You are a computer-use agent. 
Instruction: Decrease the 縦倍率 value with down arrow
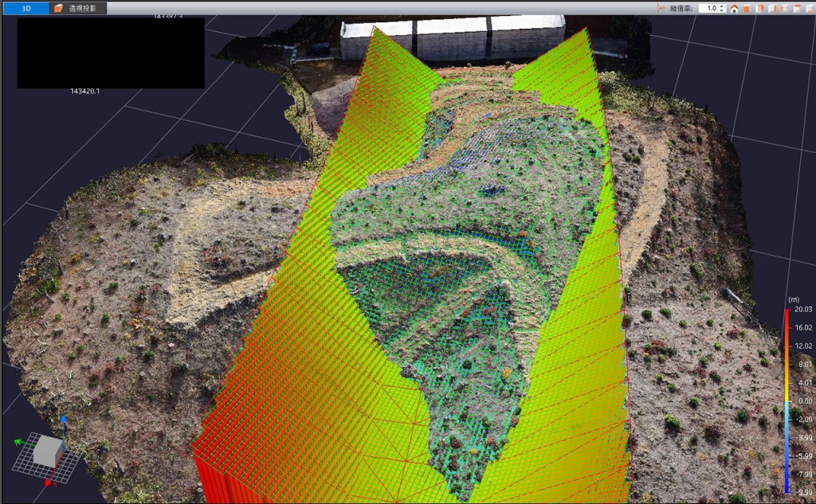722,11
